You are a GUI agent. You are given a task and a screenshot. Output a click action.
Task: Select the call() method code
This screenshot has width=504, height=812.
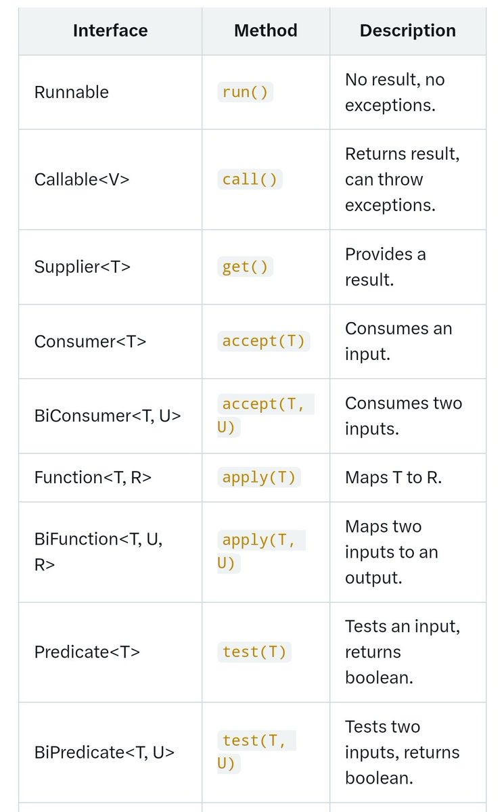(x=250, y=179)
